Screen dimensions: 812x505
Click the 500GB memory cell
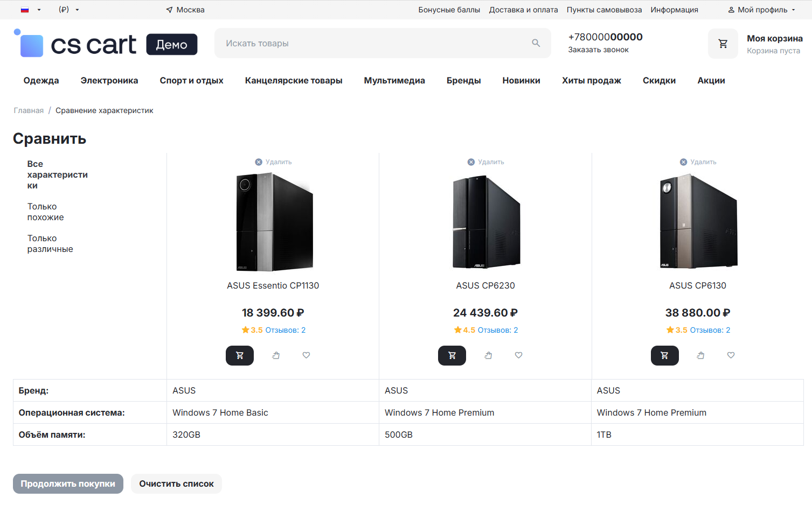[x=485, y=434]
